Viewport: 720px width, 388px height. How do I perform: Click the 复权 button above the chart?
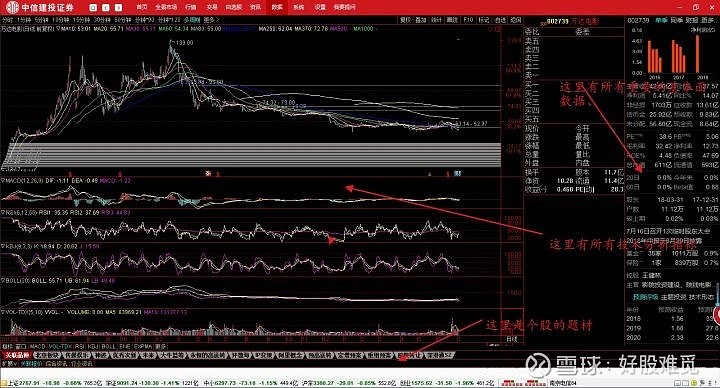pos(405,20)
